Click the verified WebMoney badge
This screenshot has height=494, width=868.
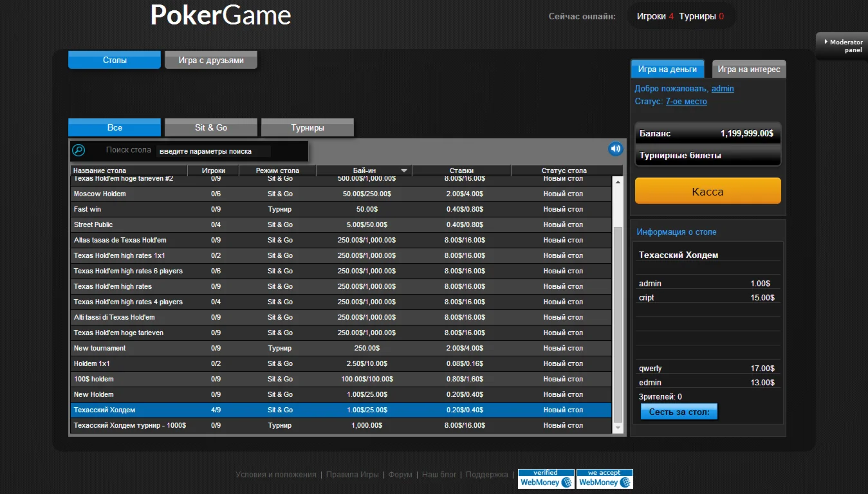tap(546, 479)
